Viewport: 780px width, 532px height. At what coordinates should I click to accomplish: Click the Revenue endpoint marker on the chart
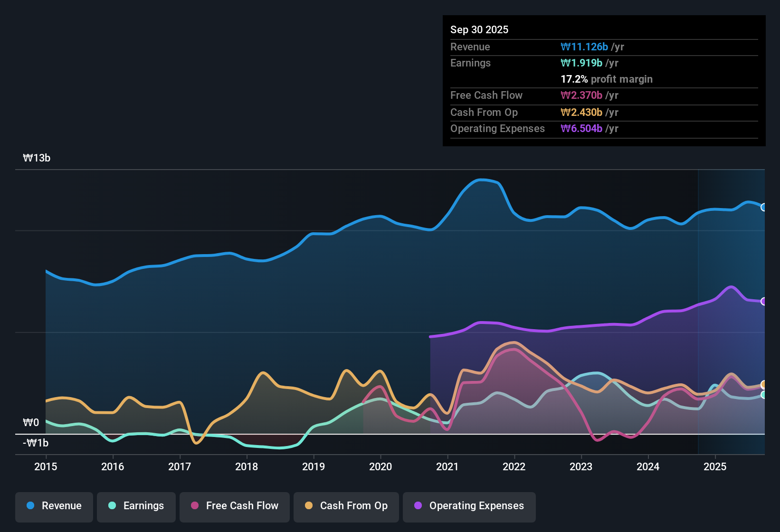[x=763, y=208]
